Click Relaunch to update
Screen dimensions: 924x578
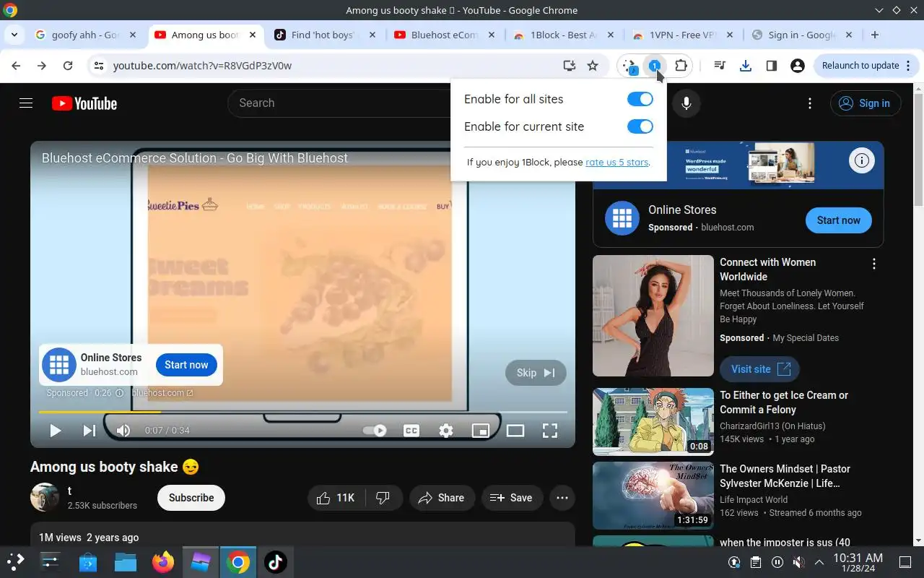[866, 66]
